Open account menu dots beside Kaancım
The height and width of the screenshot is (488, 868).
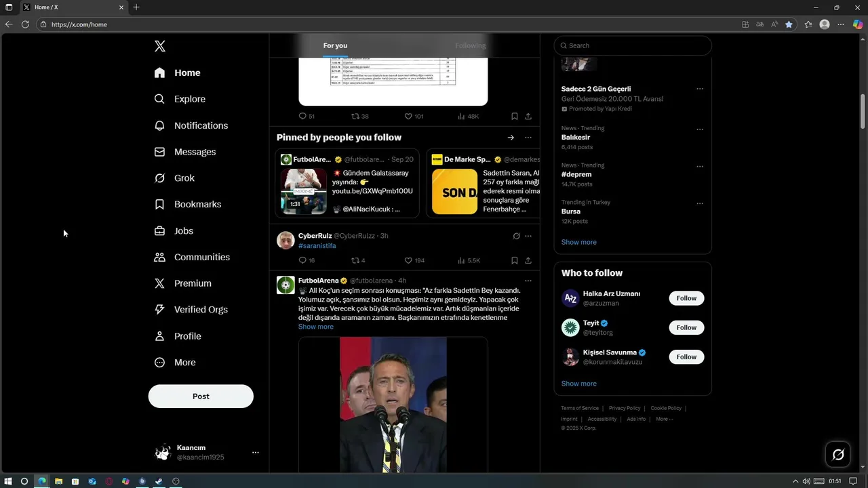tap(256, 452)
